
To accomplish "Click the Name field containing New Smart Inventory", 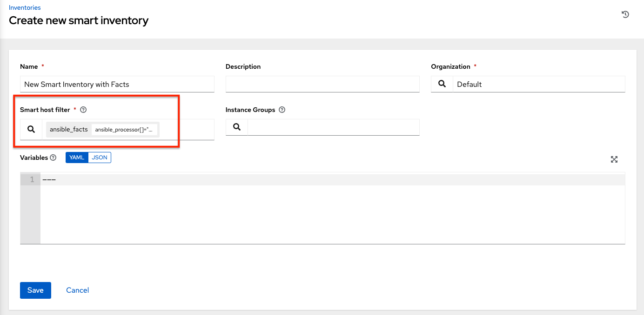I will click(116, 84).
